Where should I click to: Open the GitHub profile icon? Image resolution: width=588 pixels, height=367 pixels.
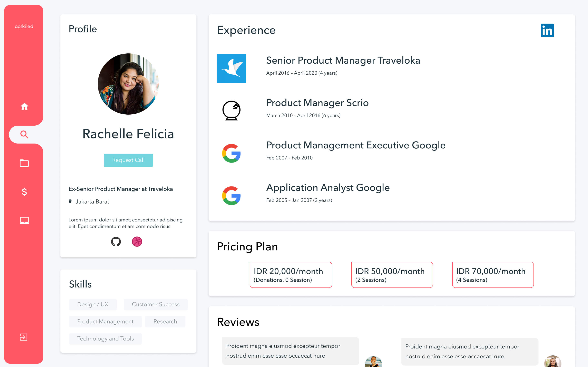tap(116, 242)
